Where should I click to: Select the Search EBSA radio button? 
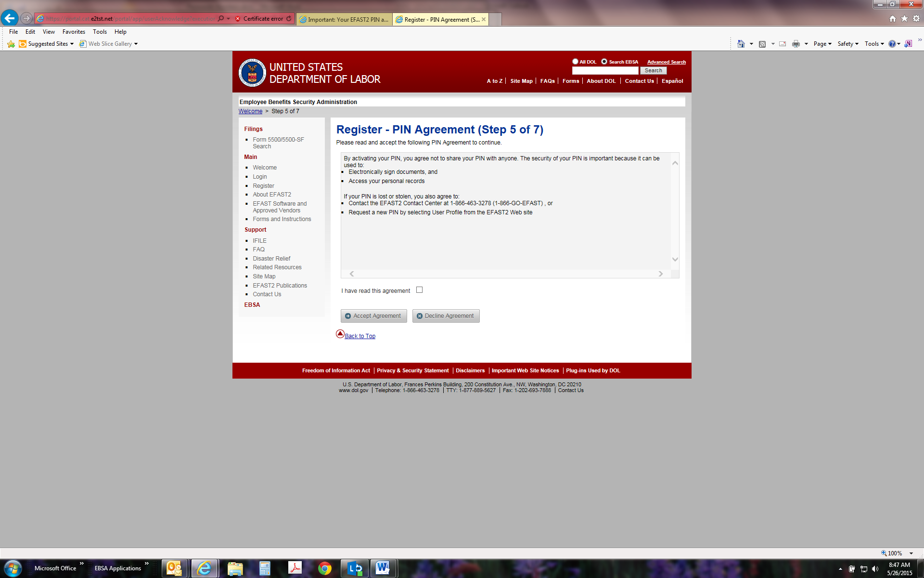tap(604, 62)
